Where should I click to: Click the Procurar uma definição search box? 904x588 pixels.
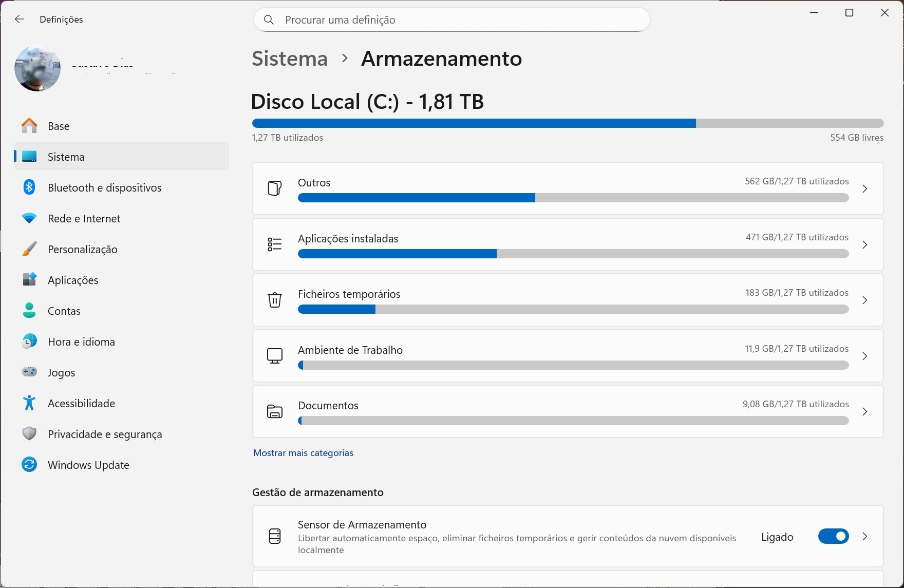point(452,20)
